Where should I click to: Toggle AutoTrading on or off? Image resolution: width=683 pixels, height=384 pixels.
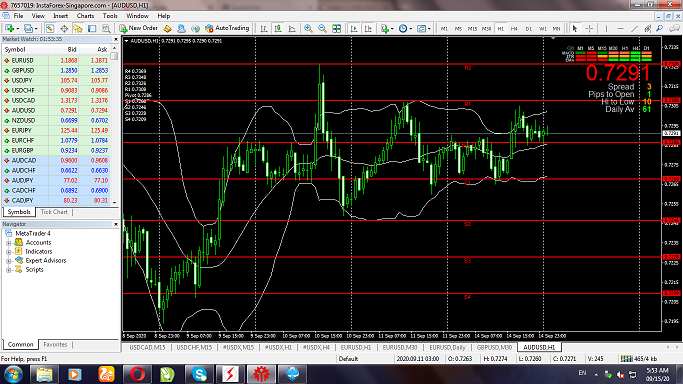(227, 28)
